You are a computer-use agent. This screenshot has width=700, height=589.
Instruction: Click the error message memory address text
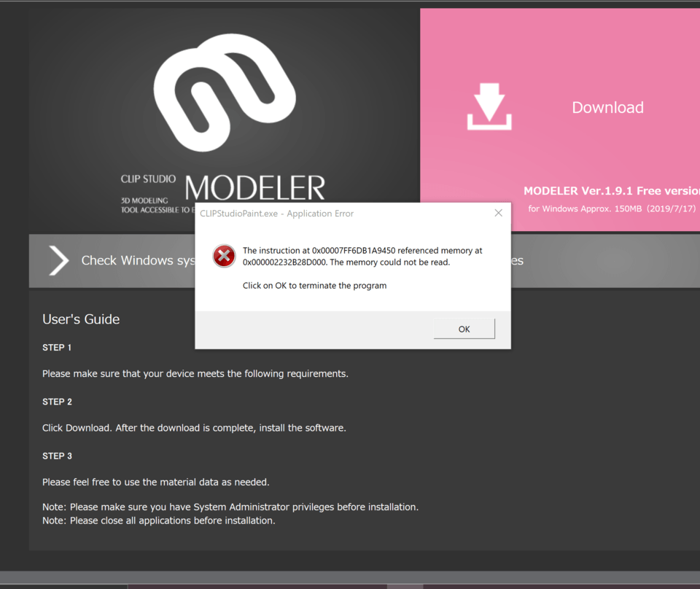(362, 257)
